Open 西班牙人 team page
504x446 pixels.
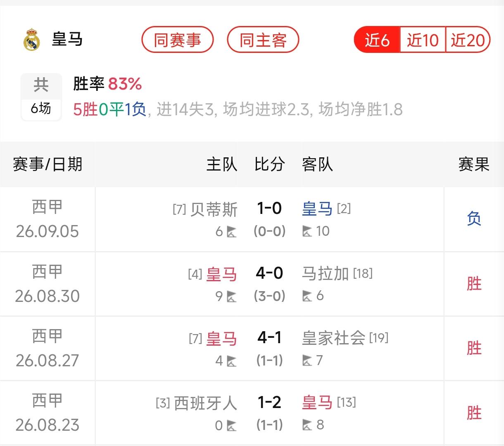[x=206, y=403]
